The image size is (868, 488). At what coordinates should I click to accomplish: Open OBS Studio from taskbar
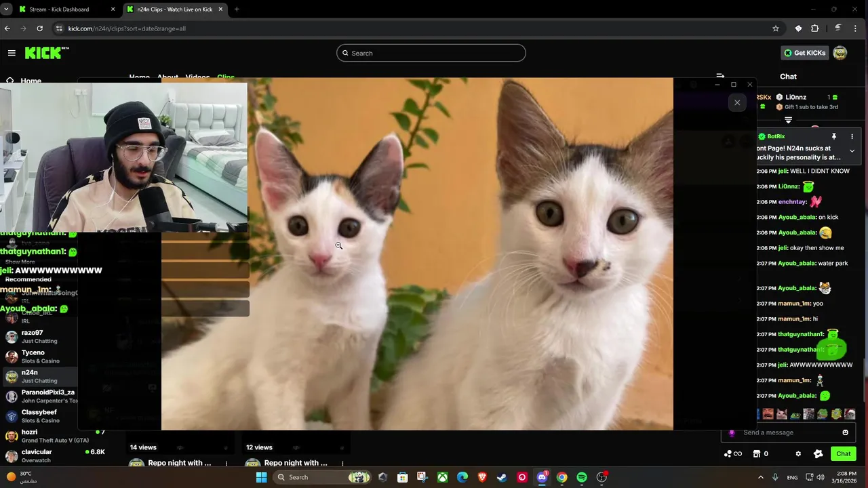pos(601,477)
